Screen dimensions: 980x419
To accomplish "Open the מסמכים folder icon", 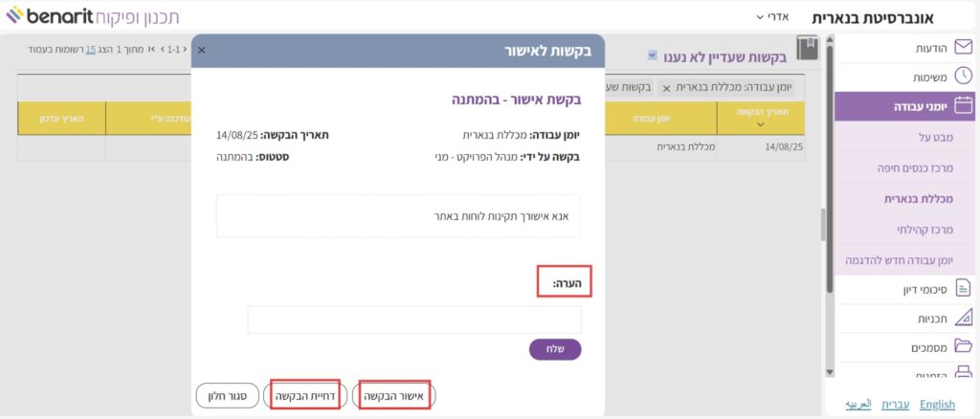I will click(964, 346).
